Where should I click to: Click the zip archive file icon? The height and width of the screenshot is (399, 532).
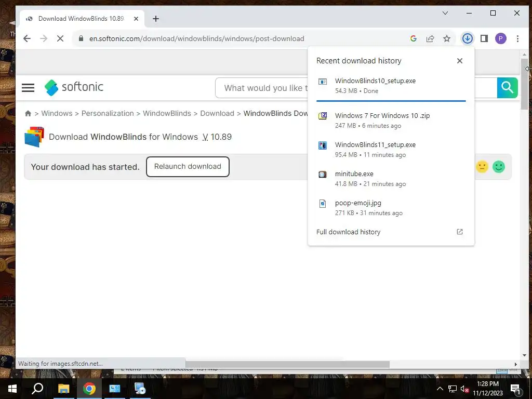click(322, 116)
